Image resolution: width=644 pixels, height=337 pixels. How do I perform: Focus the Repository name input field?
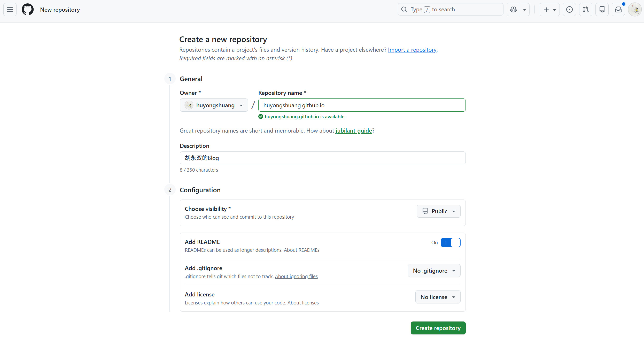click(362, 105)
